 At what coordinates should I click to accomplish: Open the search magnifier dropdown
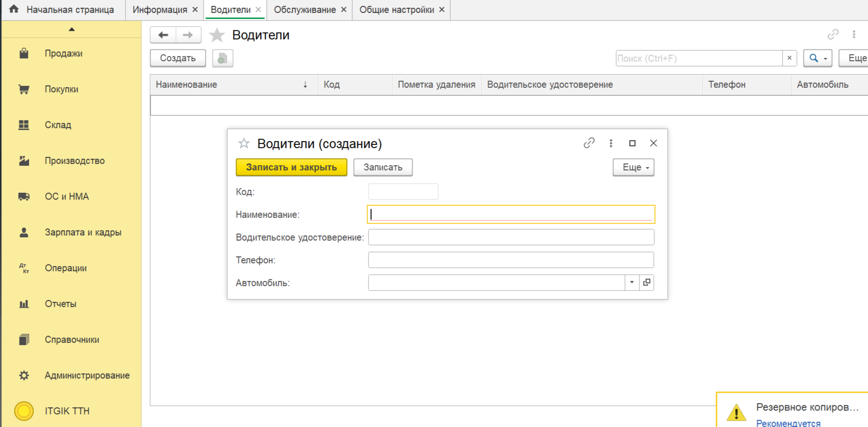tap(817, 59)
